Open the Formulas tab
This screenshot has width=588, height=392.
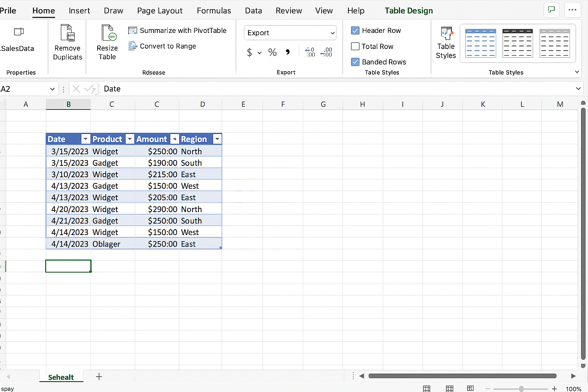214,11
